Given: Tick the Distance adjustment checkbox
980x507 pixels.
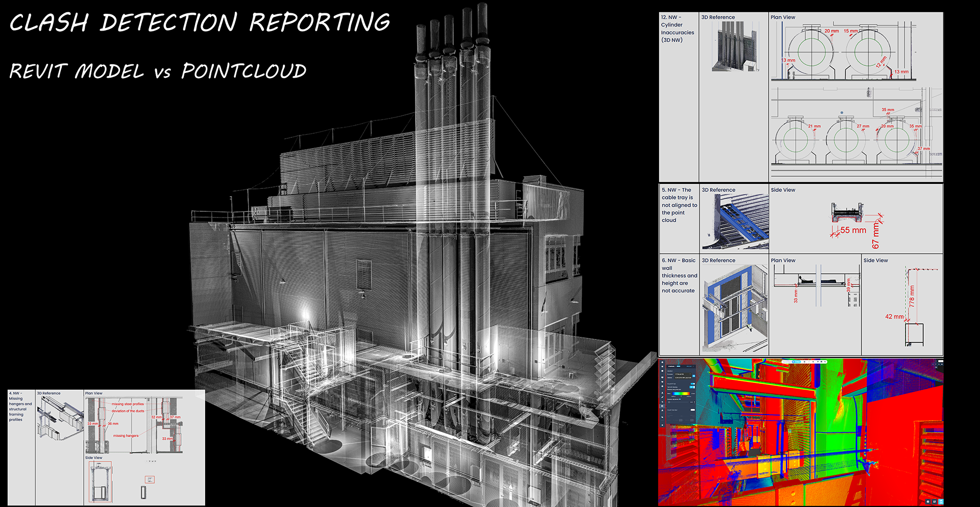Looking at the screenshot, I should (680, 399).
